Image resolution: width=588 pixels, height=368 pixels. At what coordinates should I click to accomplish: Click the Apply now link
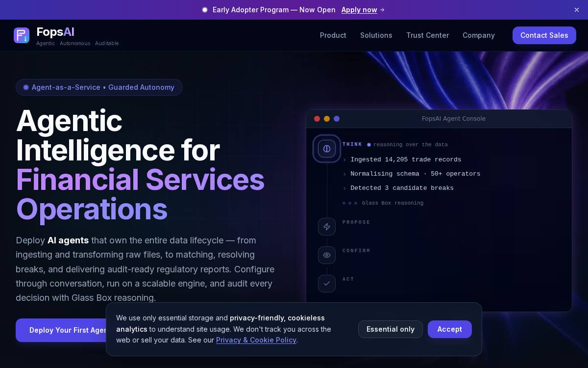(359, 10)
